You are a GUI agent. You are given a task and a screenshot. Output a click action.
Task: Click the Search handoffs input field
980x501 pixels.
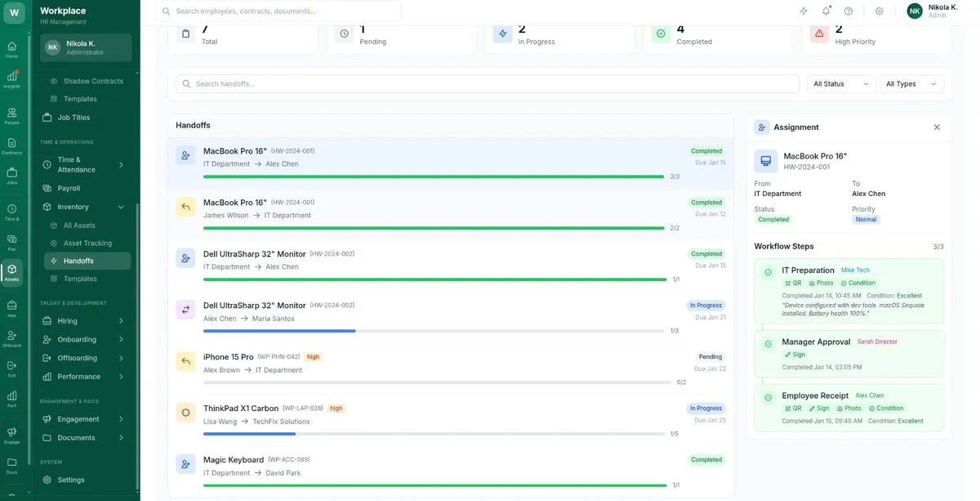(x=488, y=84)
